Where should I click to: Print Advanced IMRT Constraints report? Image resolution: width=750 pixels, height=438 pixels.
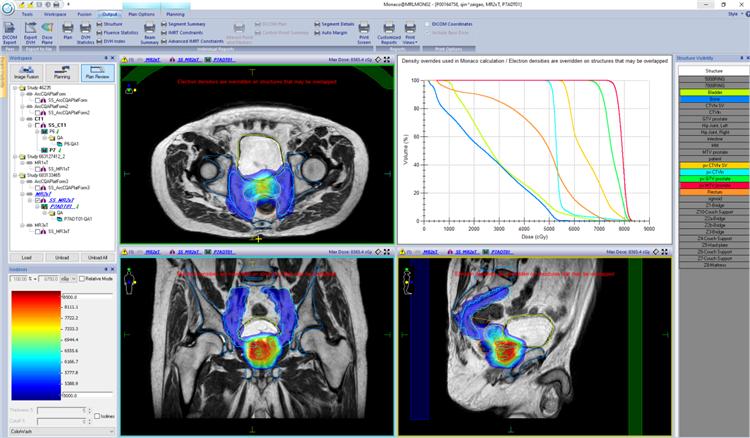pos(192,41)
